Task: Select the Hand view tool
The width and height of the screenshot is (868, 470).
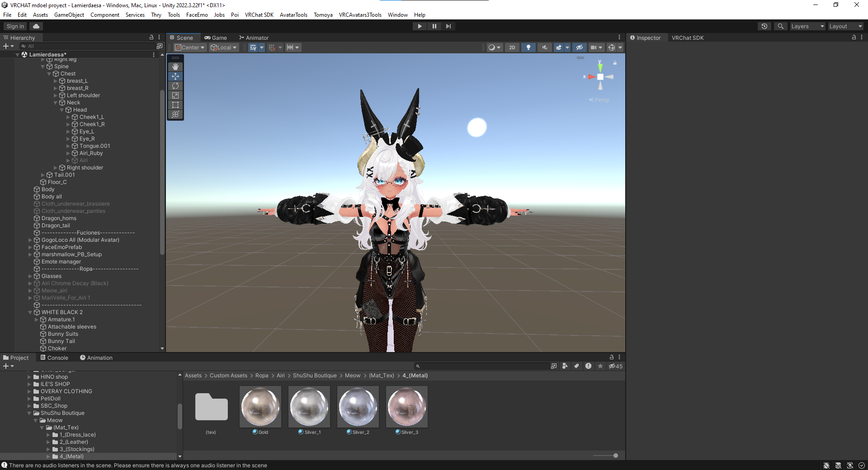Action: [175, 67]
